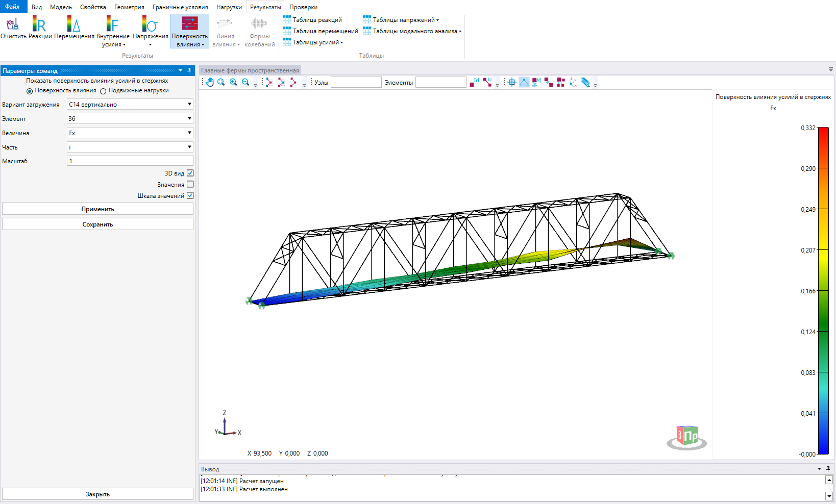Toggle local axes display icon
The image size is (836, 504).
[x=573, y=82]
